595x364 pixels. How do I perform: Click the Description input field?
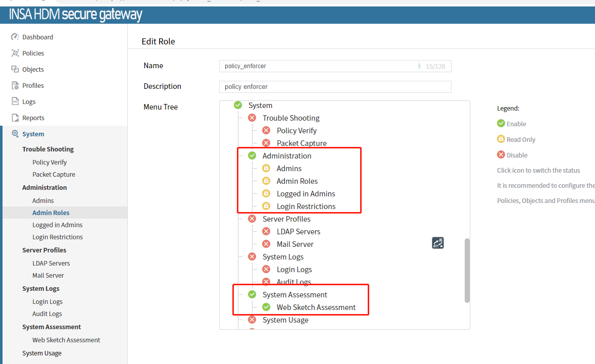click(335, 87)
